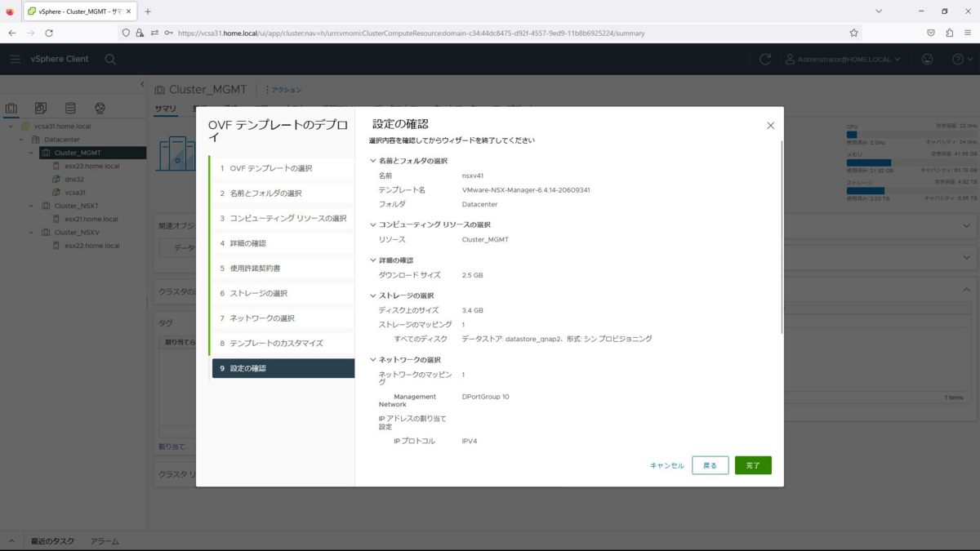
Task: Open the 最近のタスク tab
Action: tap(52, 541)
